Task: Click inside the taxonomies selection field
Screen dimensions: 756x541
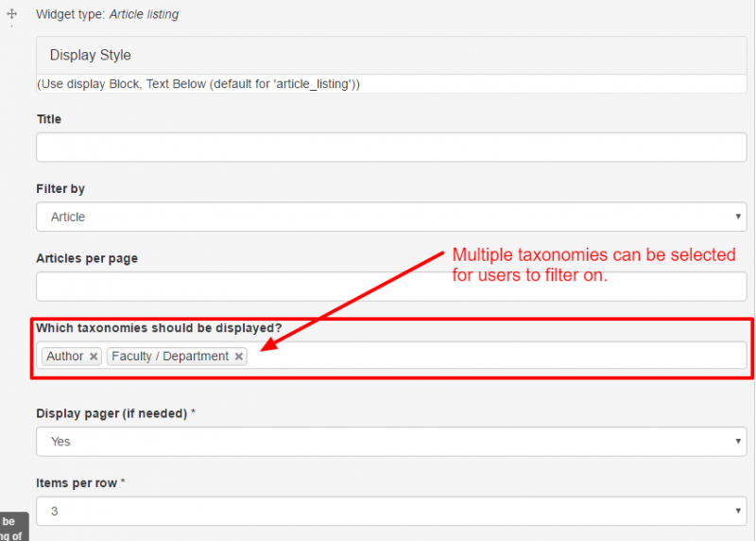Action: (x=391, y=356)
